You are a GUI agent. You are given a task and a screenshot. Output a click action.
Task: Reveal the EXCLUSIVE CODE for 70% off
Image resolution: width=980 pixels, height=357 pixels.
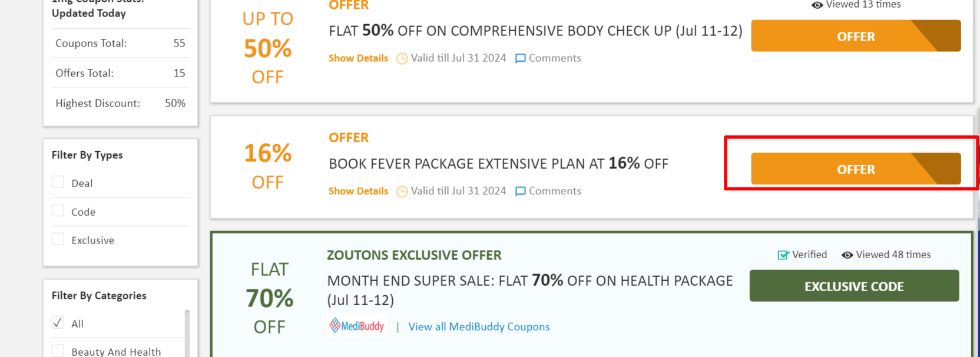click(853, 286)
